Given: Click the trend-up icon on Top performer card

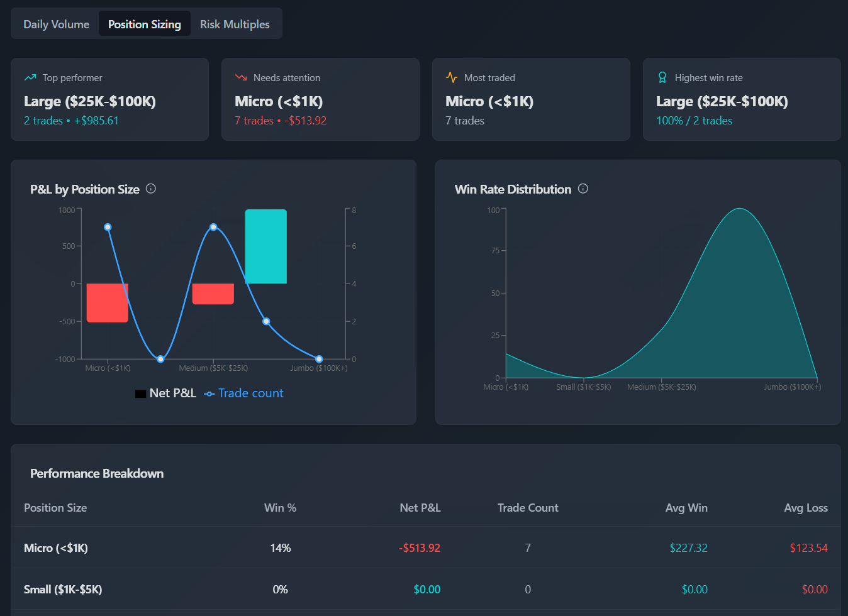Looking at the screenshot, I should (30, 77).
